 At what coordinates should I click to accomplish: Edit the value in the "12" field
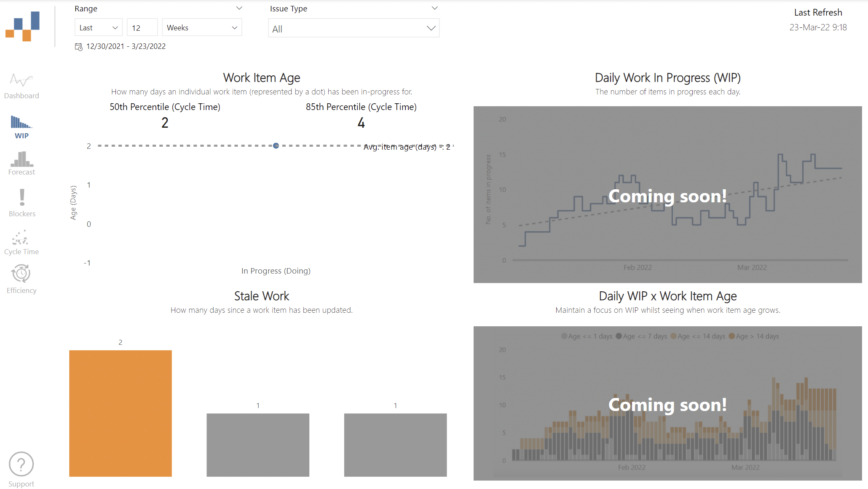coord(142,27)
